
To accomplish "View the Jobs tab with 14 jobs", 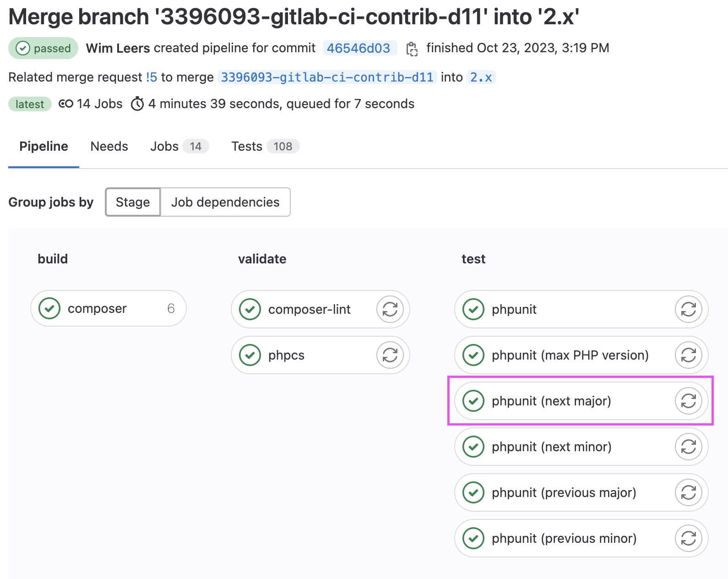I will (x=164, y=146).
